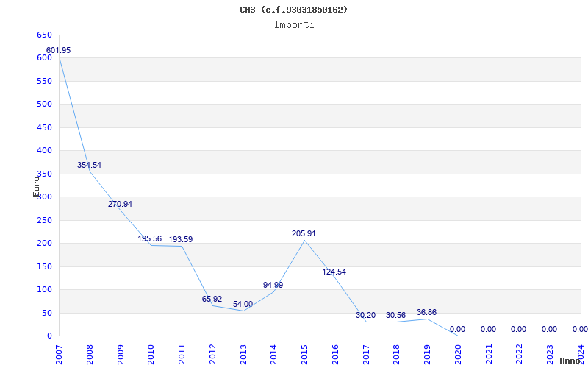This screenshot has height=368, width=588.
Task: Select the 94.99 data label
Action: click(273, 285)
